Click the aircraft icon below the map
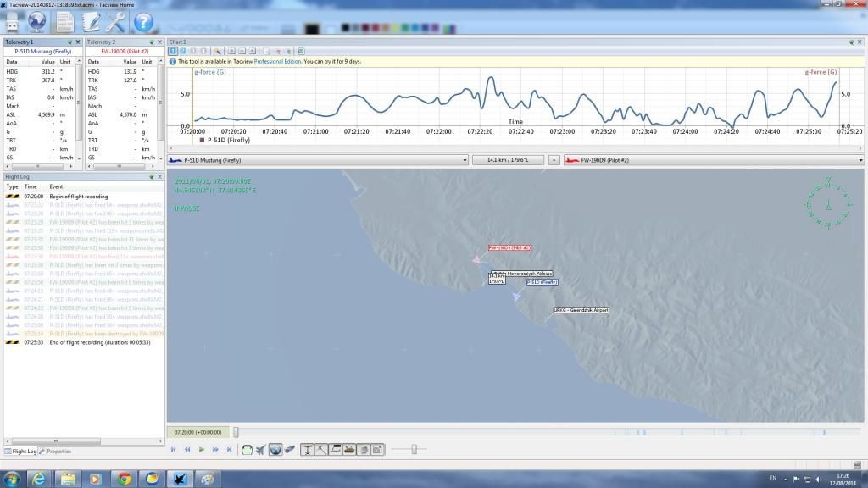Image resolution: width=868 pixels, height=488 pixels. [261, 450]
